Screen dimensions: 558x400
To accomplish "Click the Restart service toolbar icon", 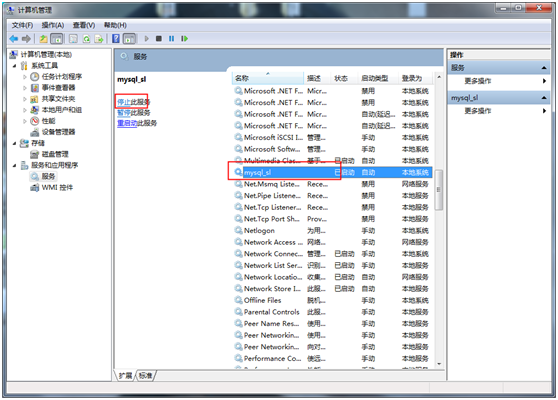I will 184,39.
